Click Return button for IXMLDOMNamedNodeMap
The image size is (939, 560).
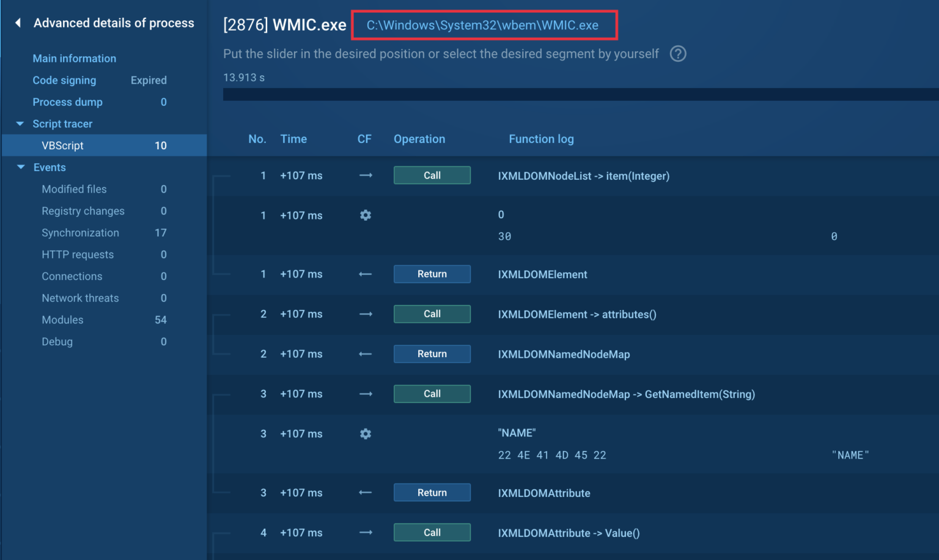click(432, 354)
